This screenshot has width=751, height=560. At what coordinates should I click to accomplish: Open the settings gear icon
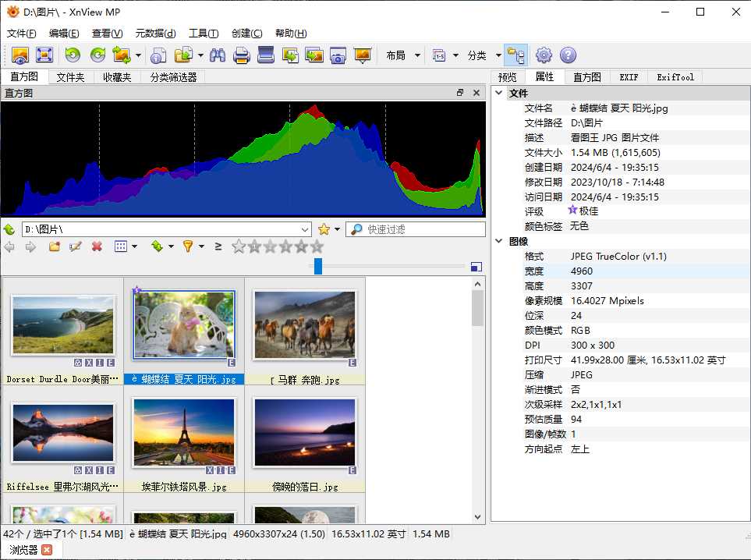[544, 55]
